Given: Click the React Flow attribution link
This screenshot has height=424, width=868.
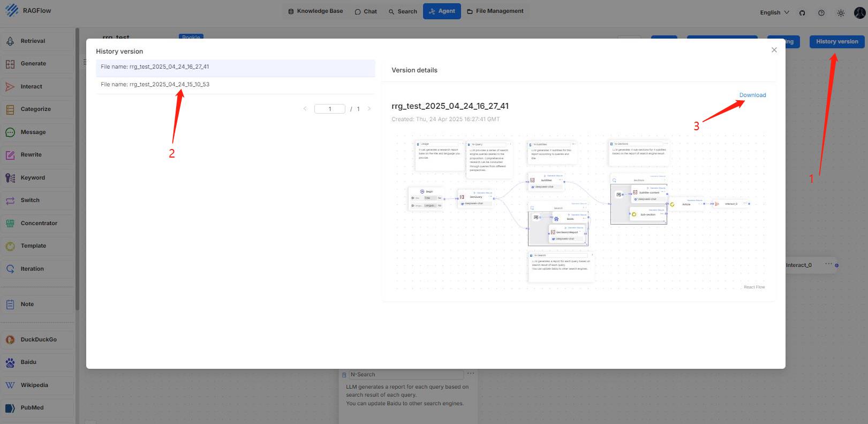Looking at the screenshot, I should [754, 287].
